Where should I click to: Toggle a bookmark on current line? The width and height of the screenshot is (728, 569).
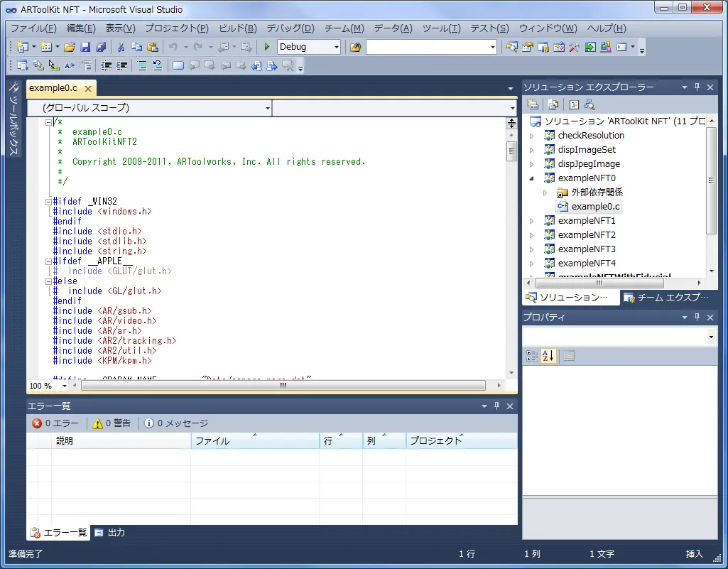[178, 65]
